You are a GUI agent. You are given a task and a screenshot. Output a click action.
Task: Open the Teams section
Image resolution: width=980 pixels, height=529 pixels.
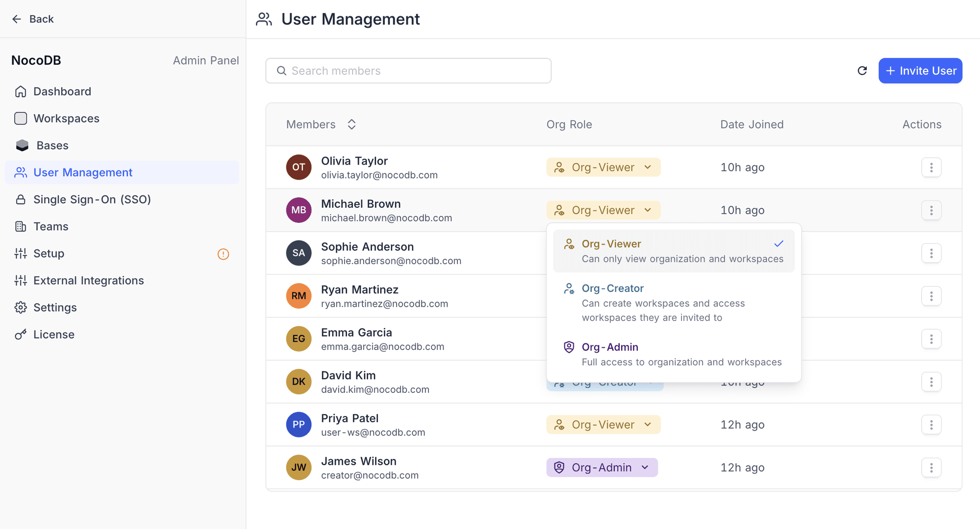pyautogui.click(x=50, y=226)
